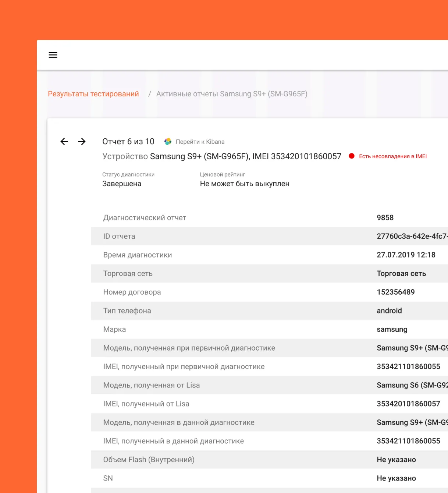Select the 'Тип телефона' row label

[x=127, y=311]
